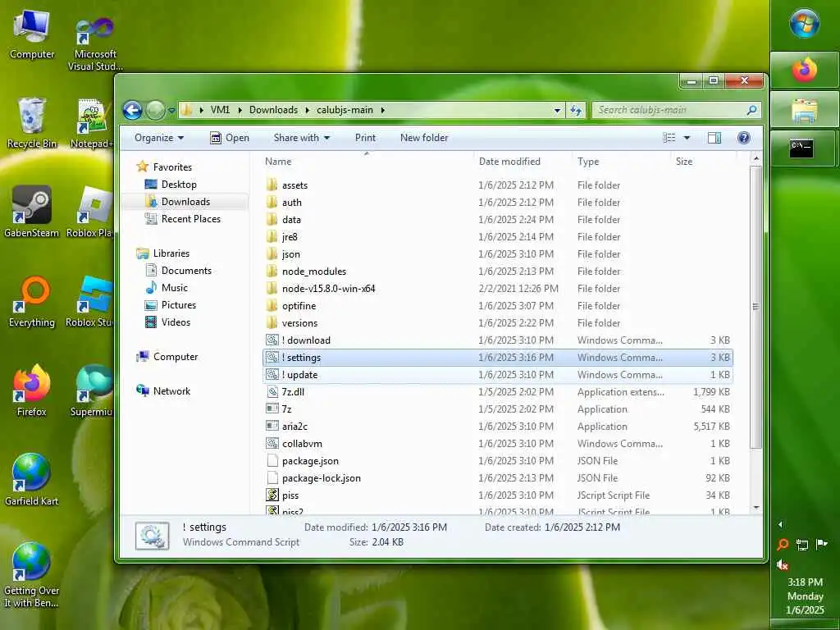The image size is (840, 630).
Task: Sort by the Name column header
Action: (x=367, y=162)
